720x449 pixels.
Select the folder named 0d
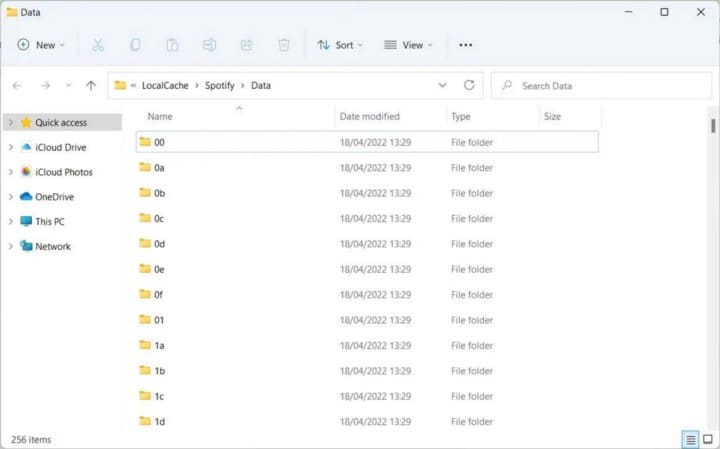367,244
